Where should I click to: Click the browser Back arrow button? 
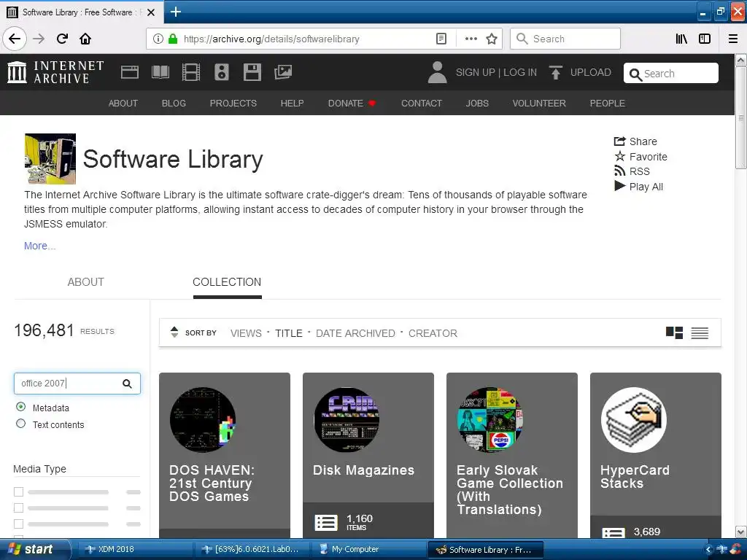point(15,39)
